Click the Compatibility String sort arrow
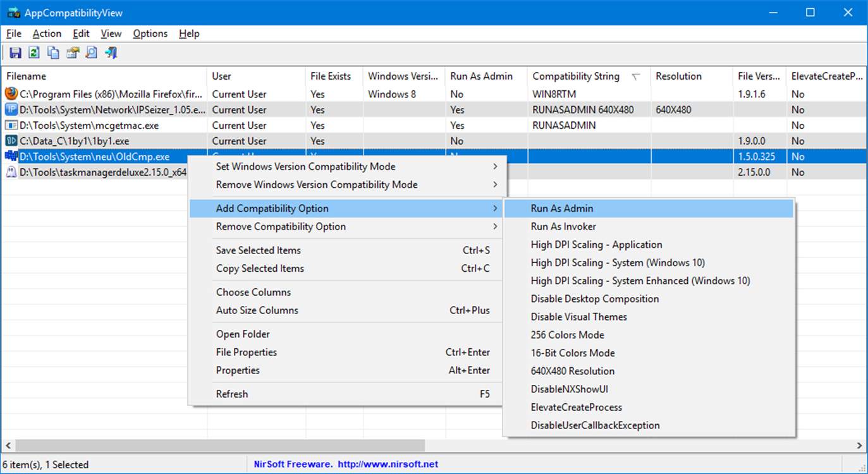 pyautogui.click(x=636, y=76)
